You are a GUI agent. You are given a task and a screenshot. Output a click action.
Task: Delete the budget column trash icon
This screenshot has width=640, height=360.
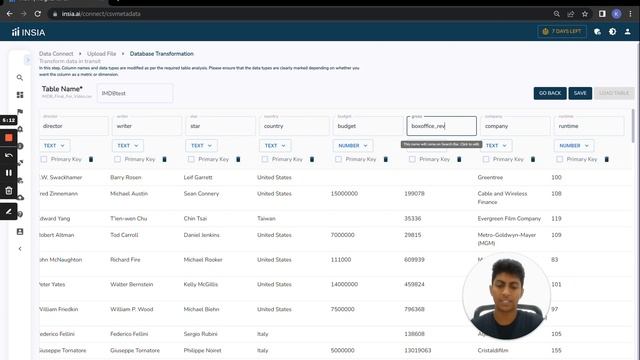[x=385, y=159]
